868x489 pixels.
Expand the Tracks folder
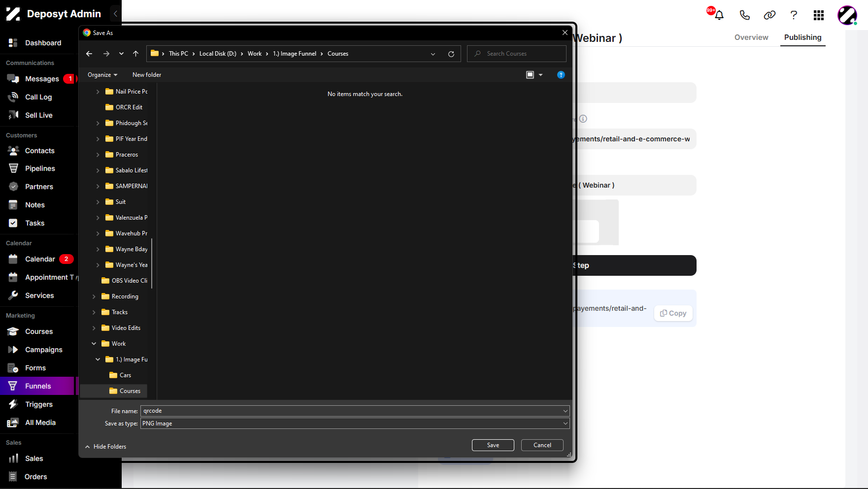(x=94, y=312)
